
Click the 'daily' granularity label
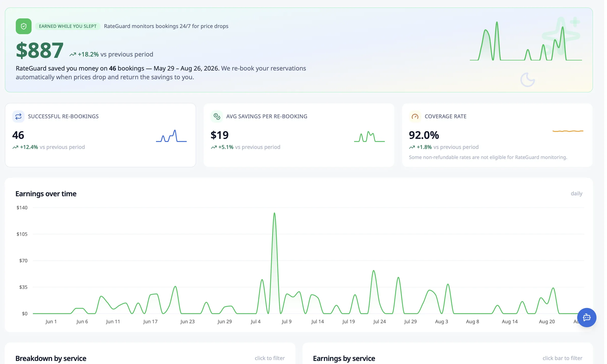pyautogui.click(x=576, y=194)
